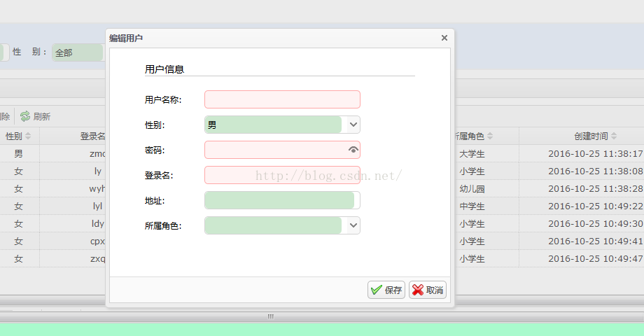Click the cell 2016-10-25 10:49:41
Viewport: 644px width, 336px height.
click(595, 241)
